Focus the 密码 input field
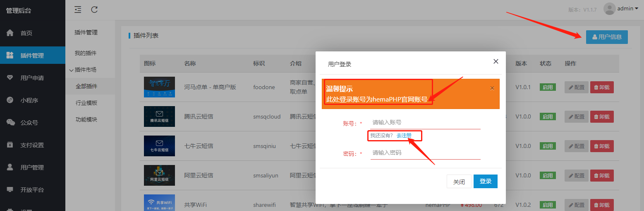The width and height of the screenshot is (644, 211). click(x=426, y=153)
